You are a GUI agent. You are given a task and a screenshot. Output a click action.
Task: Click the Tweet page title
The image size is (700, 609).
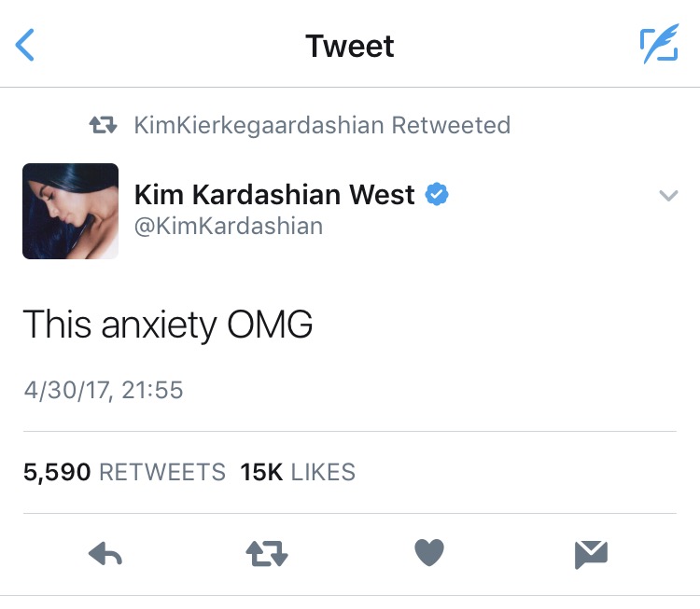pos(350,46)
